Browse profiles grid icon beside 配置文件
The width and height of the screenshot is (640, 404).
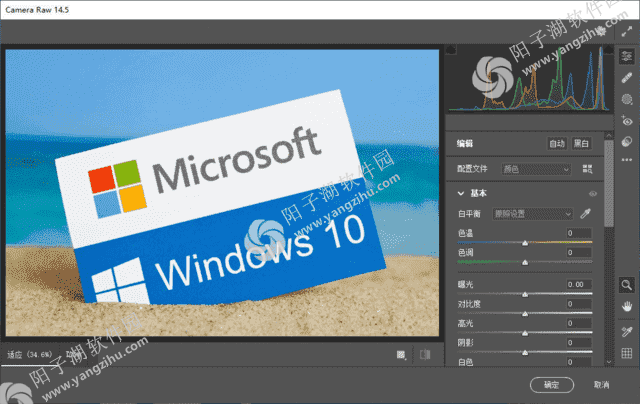point(587,169)
